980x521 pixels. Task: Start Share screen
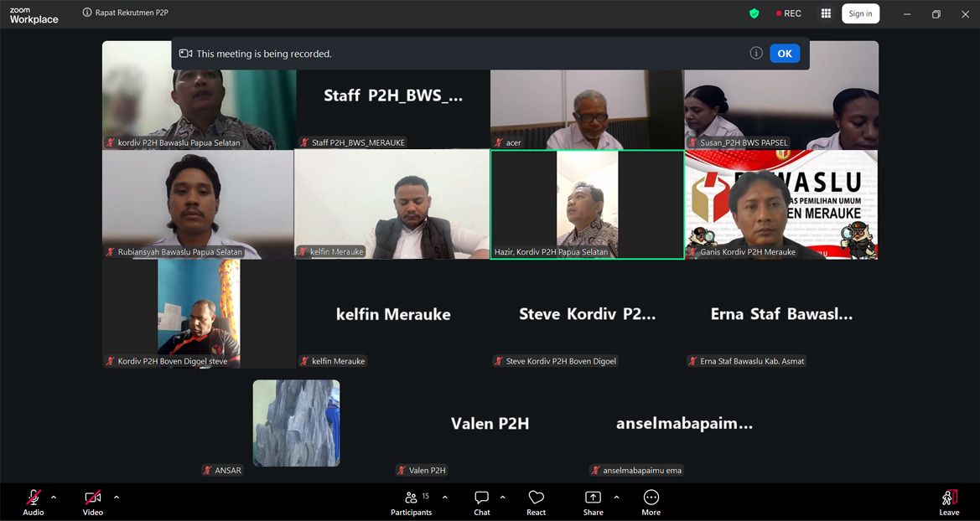[x=593, y=503]
